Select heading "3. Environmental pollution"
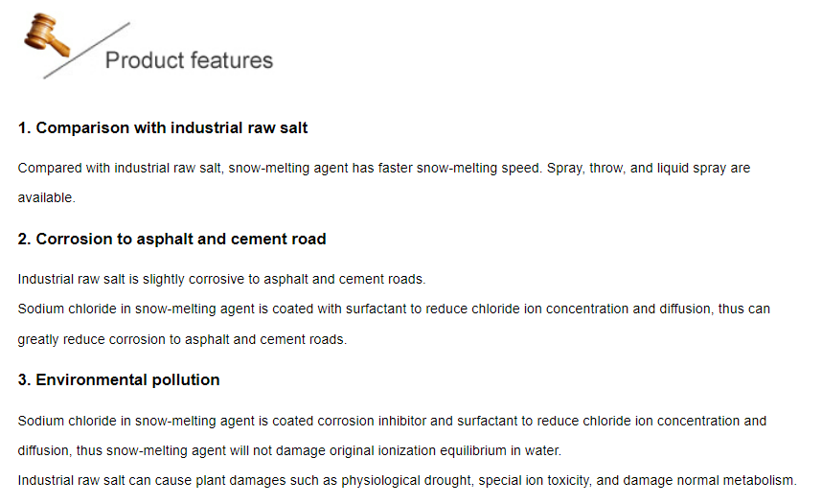Image resolution: width=822 pixels, height=504 pixels. (x=119, y=380)
